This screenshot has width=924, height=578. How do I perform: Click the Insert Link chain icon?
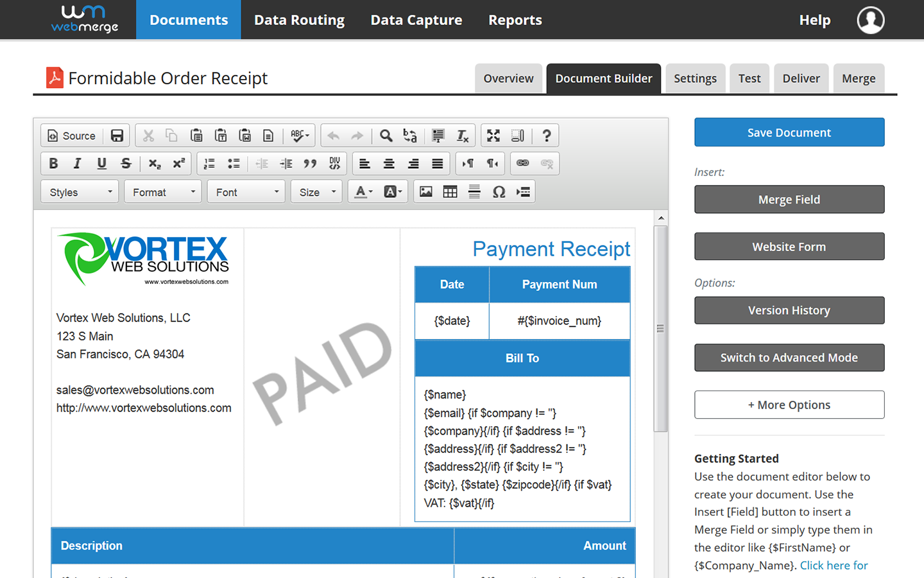(x=523, y=164)
